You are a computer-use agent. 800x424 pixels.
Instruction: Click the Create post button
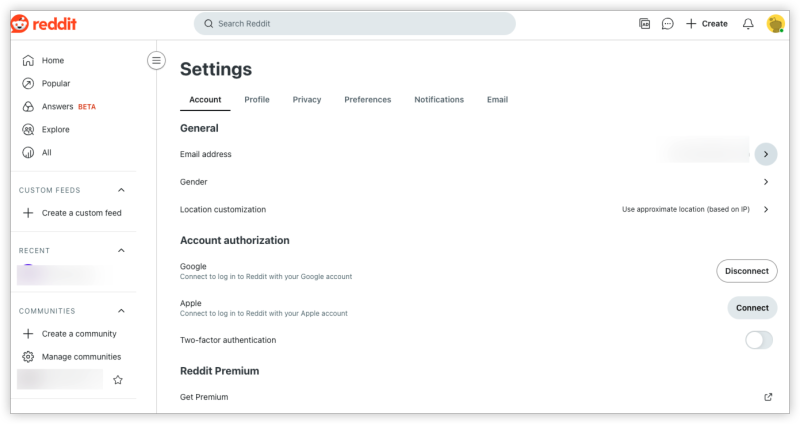pyautogui.click(x=707, y=23)
